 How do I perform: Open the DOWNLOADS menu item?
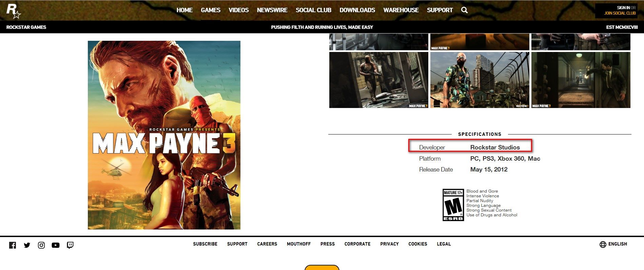click(x=357, y=10)
